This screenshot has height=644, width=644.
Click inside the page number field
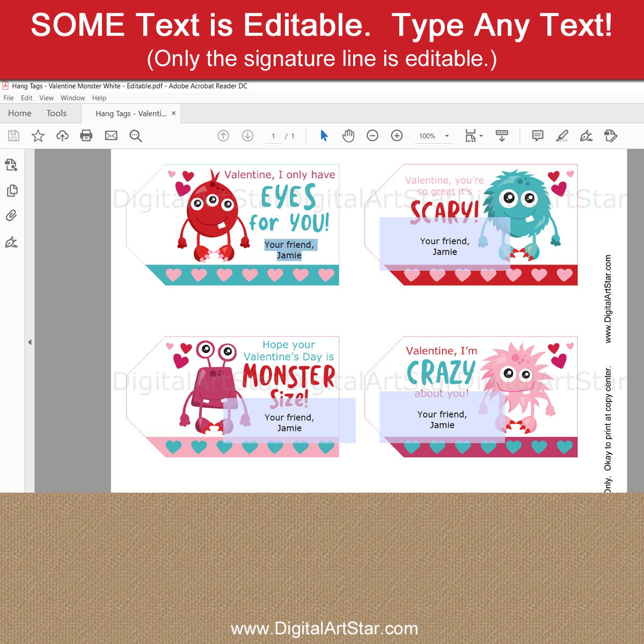[274, 136]
